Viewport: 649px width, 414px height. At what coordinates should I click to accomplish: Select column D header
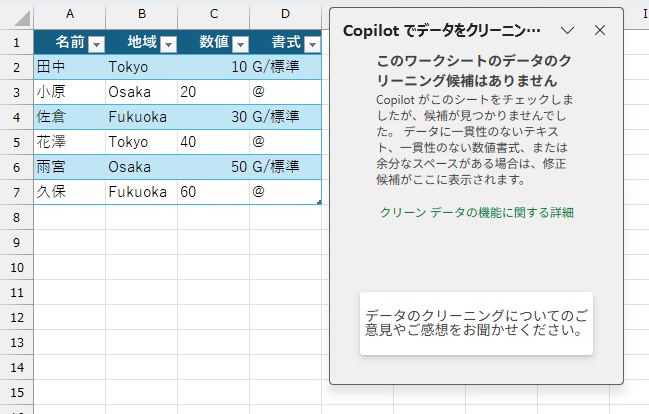286,14
